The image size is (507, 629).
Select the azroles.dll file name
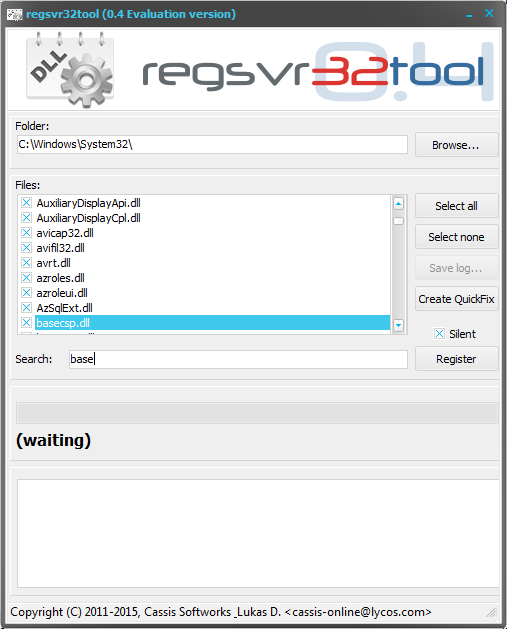click(61, 278)
